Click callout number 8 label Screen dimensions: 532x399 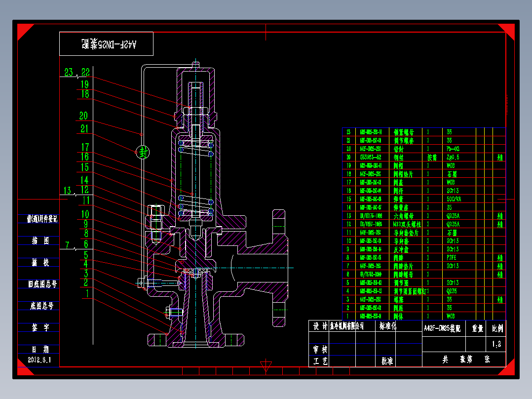86,233
